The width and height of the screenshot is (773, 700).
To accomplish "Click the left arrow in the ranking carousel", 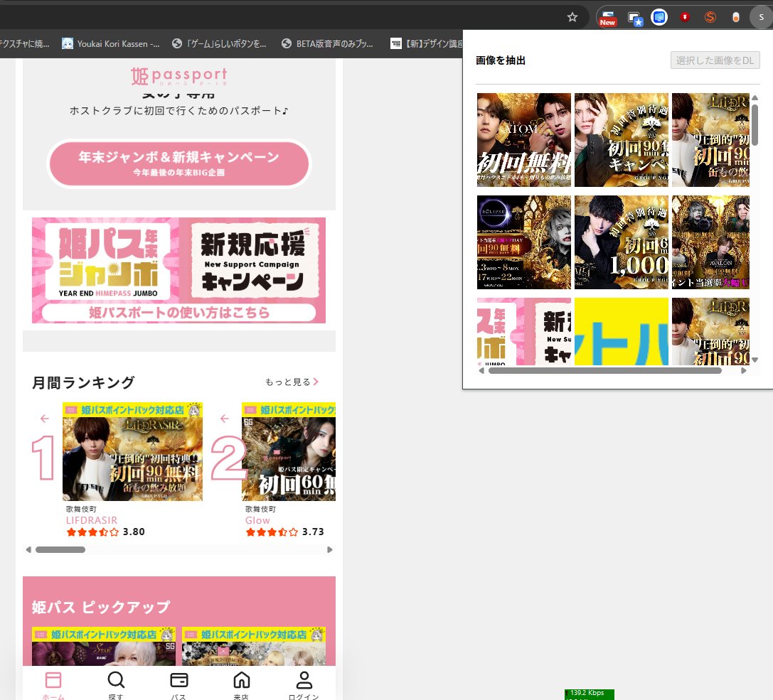I will [44, 419].
